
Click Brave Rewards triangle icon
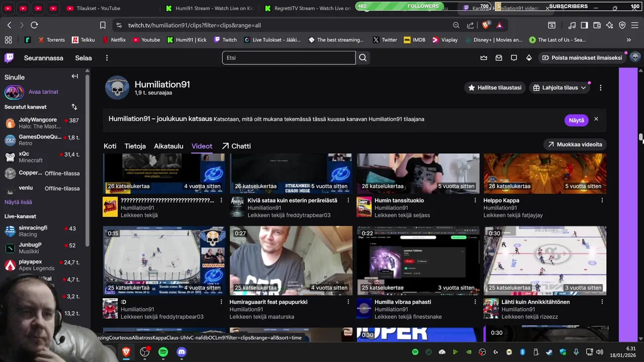499,25
